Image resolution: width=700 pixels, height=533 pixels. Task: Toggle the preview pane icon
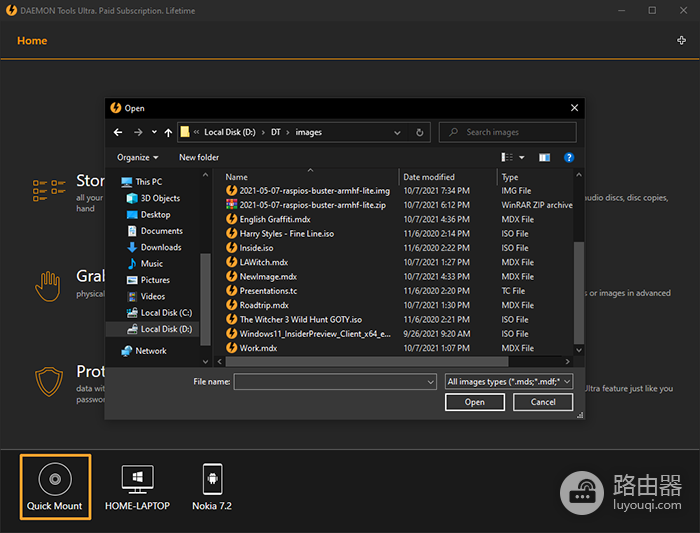tap(544, 158)
